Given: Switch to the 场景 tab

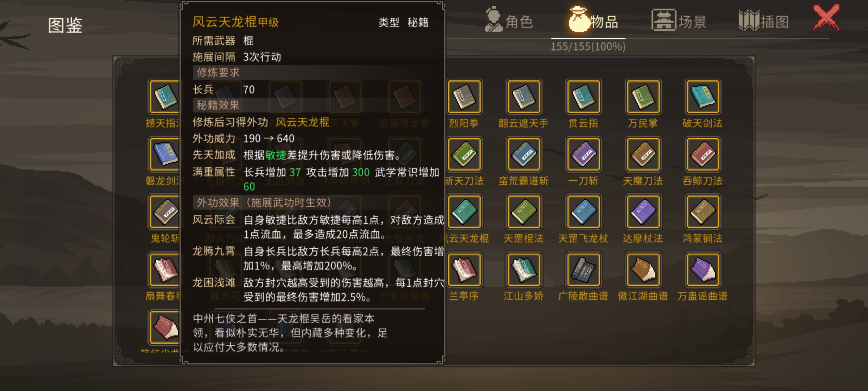Looking at the screenshot, I should [x=679, y=21].
